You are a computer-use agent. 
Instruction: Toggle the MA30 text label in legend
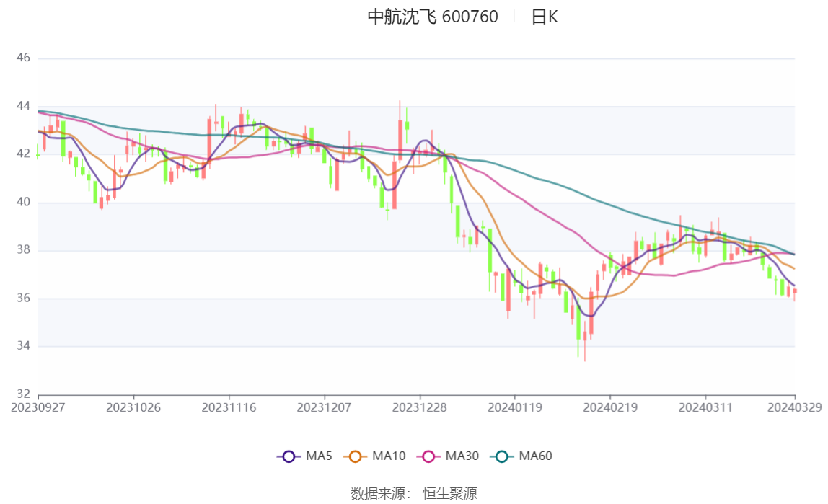click(x=462, y=456)
